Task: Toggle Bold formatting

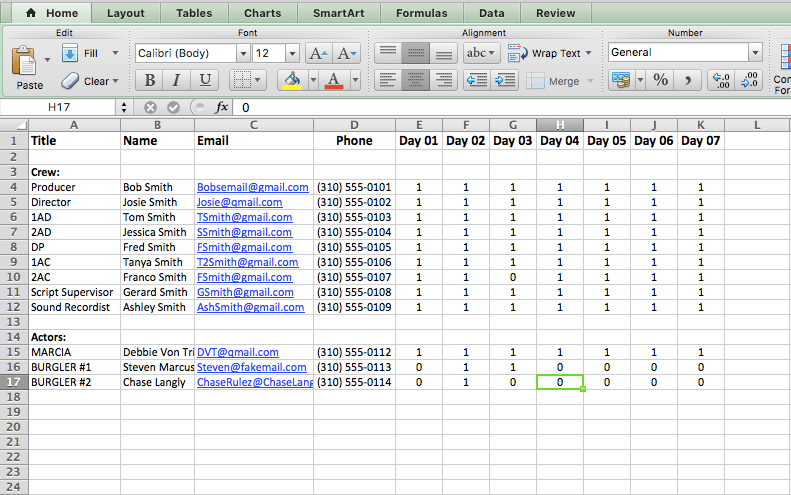Action: [150, 80]
